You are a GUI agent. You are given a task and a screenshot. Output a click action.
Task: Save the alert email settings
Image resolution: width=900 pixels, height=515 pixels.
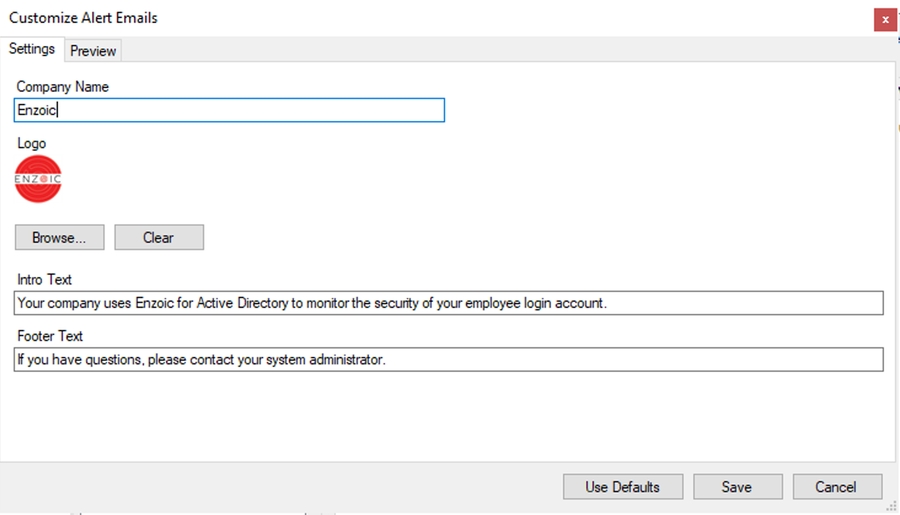[x=737, y=487]
